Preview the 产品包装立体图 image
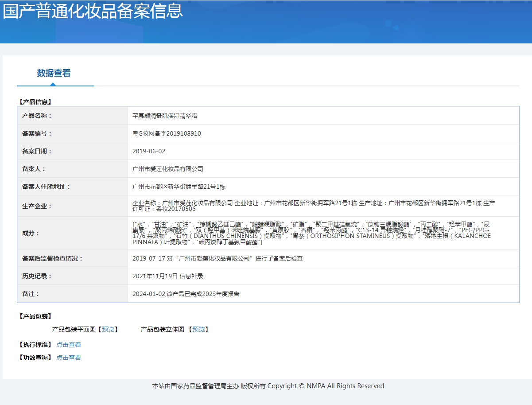Screen dimensions: 532x405 point(198,329)
